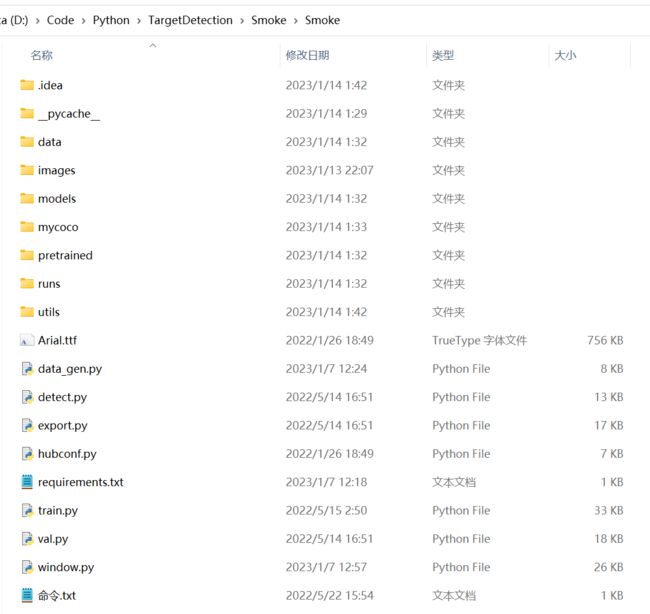Click the date '2023/1/7 12:18' of requirements.txt
This screenshot has height=614, width=650.
[x=326, y=482]
